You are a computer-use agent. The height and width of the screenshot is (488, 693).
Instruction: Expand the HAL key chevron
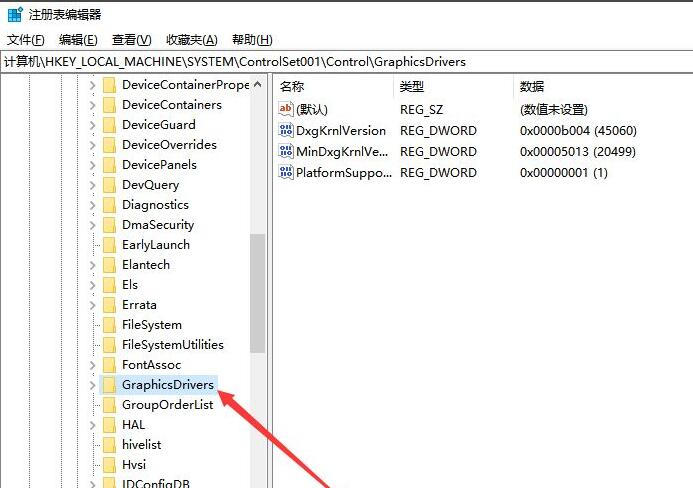(x=92, y=425)
